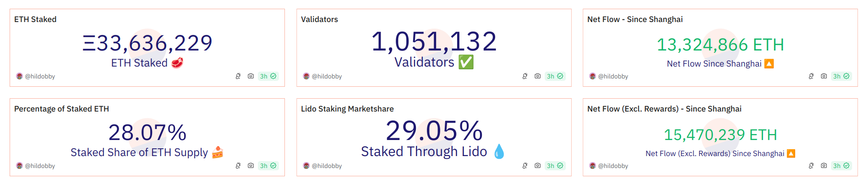Open @hildobby link on Percentage of Staked ETH card
Image resolution: width=868 pixels, height=185 pixels.
point(40,166)
